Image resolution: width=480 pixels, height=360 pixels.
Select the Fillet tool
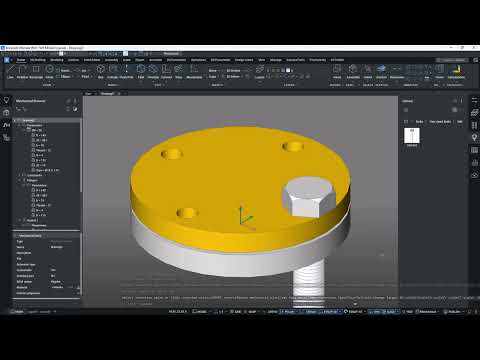click(x=141, y=71)
